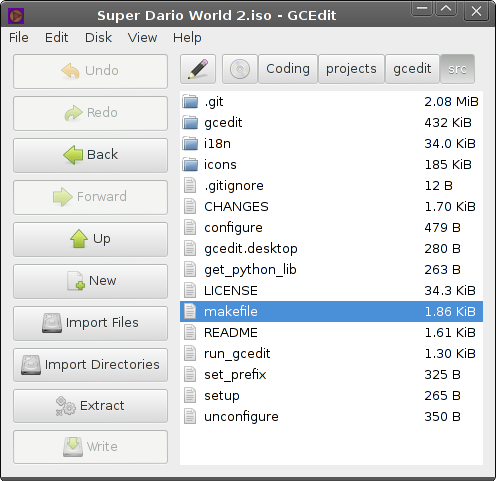Image resolution: width=496 pixels, height=481 pixels.
Task: Open the Import Files dialog
Action: point(90,323)
